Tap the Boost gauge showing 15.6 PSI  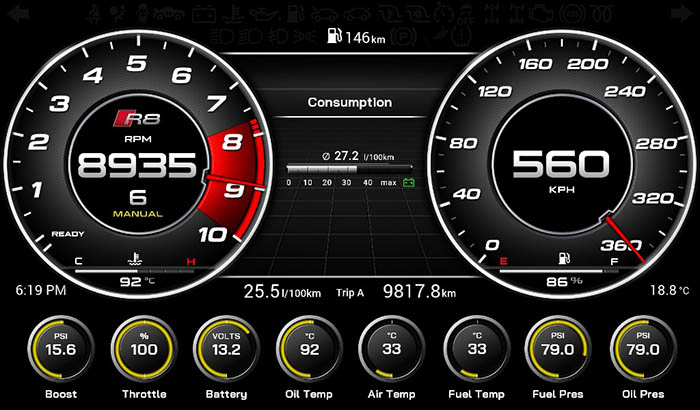(x=61, y=349)
